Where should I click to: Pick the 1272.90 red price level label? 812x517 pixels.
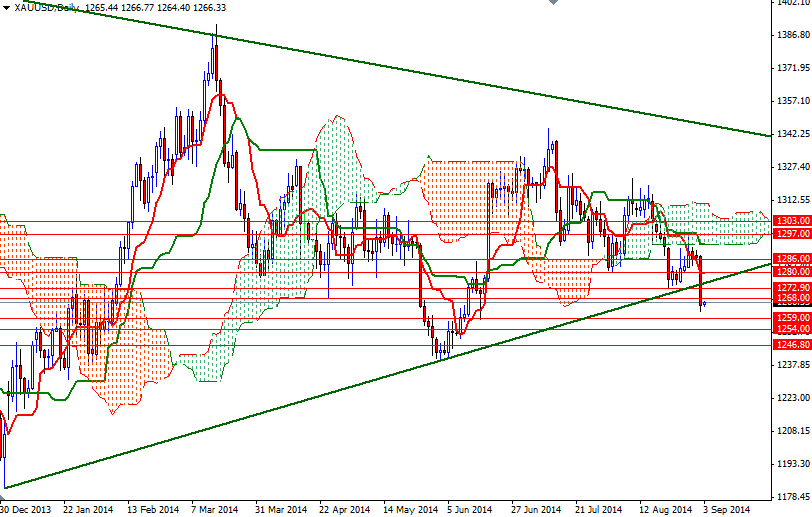pos(791,287)
